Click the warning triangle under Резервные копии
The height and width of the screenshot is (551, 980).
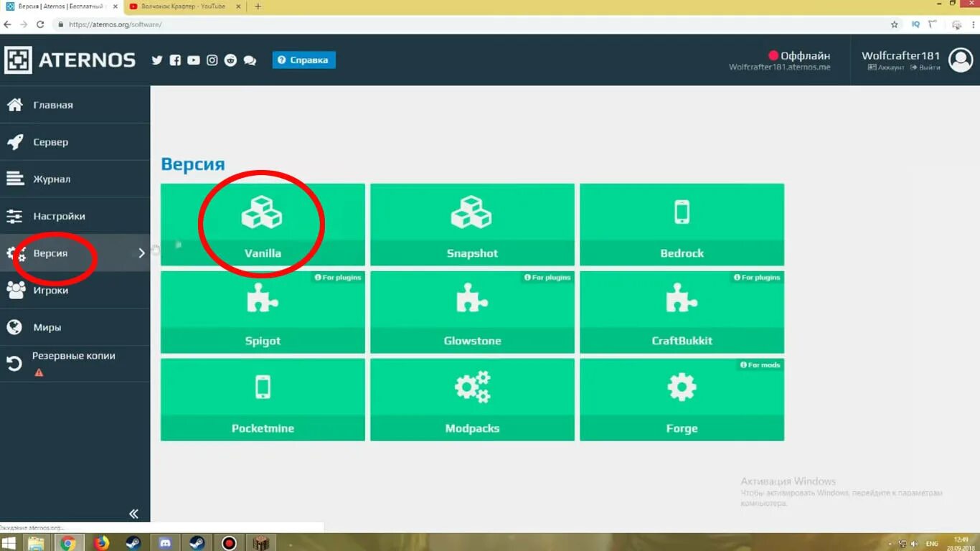[x=39, y=372]
